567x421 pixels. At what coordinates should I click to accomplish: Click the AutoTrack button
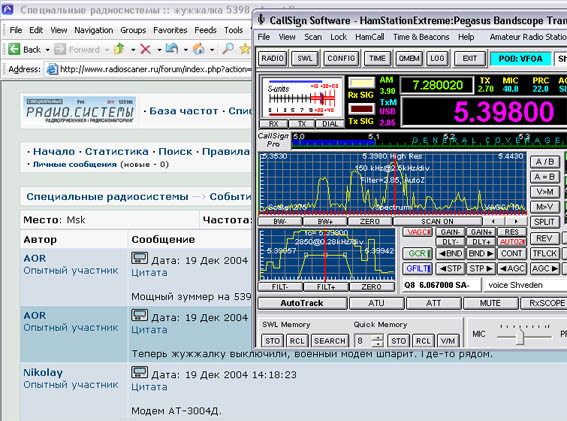click(x=302, y=303)
